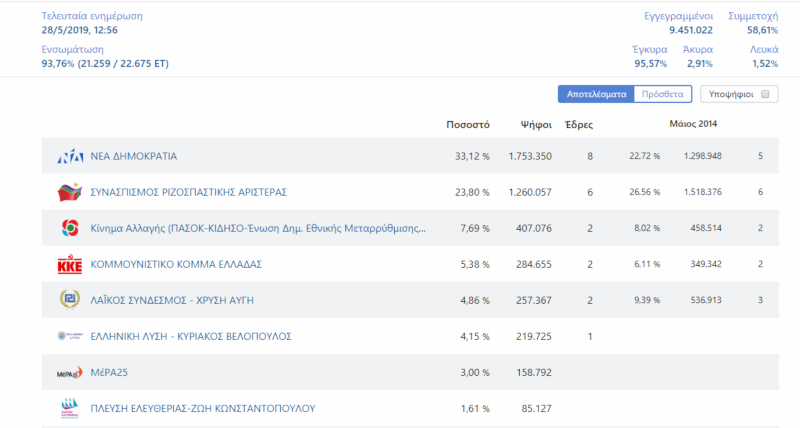Click the Έδρες column header
The height and width of the screenshot is (428, 800).
pos(579,124)
